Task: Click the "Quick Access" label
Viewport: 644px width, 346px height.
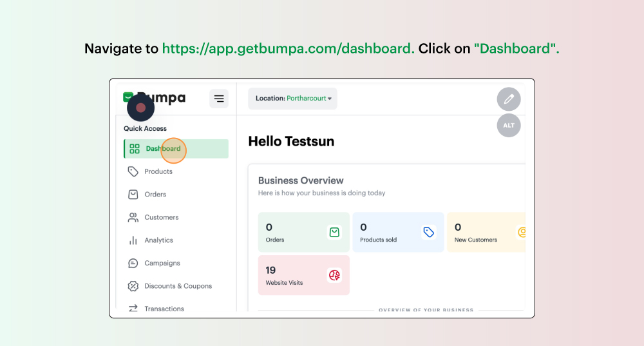Action: 145,129
